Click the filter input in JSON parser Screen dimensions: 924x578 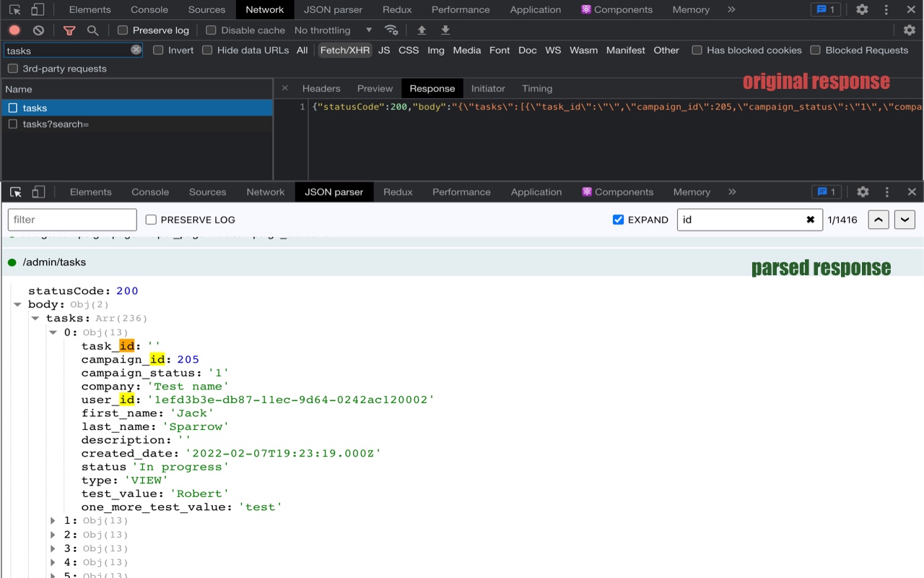tap(72, 220)
